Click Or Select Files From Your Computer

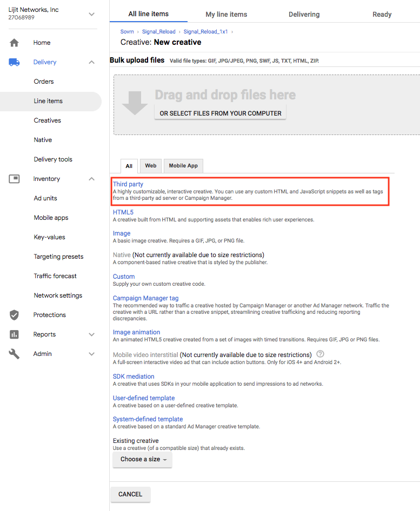(221, 113)
